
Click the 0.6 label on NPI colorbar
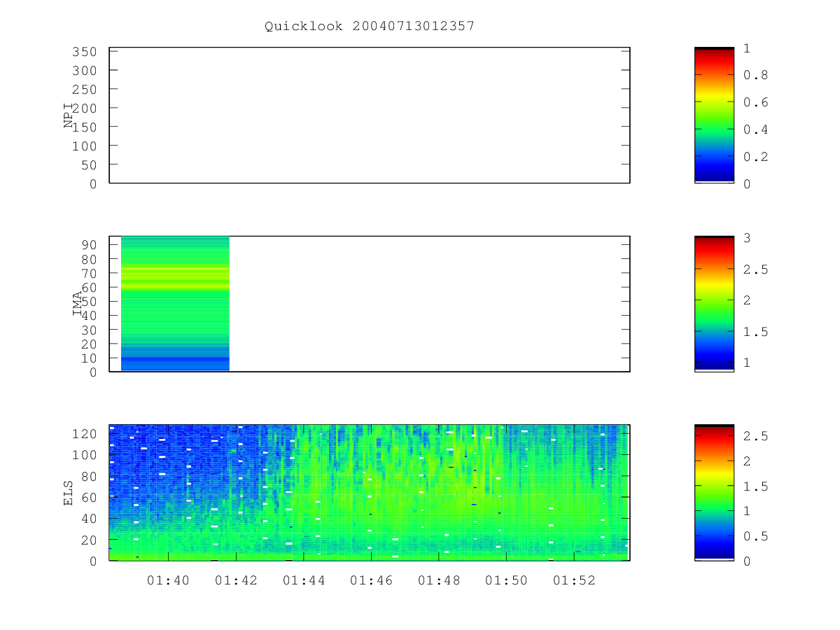coord(756,102)
